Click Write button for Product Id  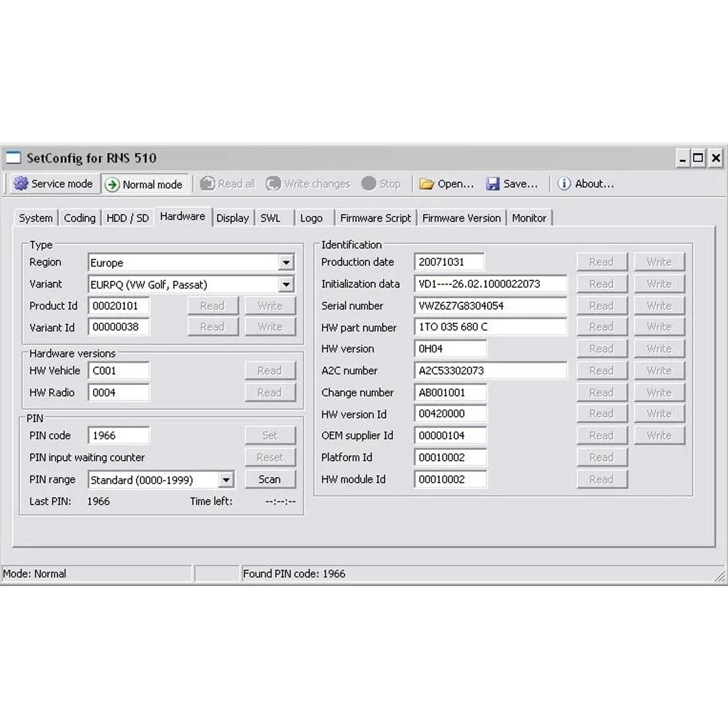[x=270, y=306]
